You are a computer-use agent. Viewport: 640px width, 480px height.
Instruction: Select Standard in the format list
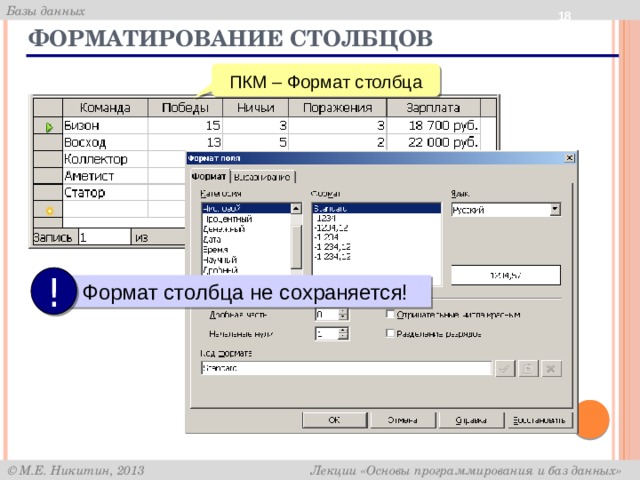click(376, 208)
